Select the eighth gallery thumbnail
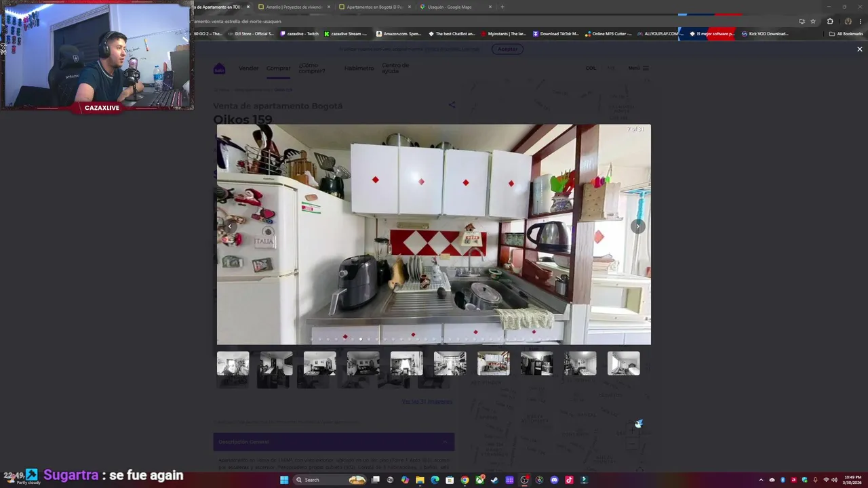868x488 pixels. pos(536,363)
